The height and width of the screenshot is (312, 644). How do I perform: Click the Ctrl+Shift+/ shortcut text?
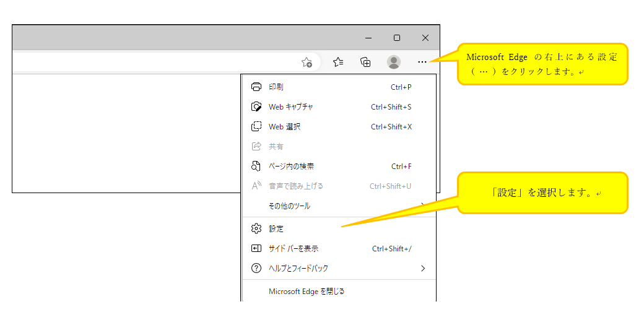(392, 248)
